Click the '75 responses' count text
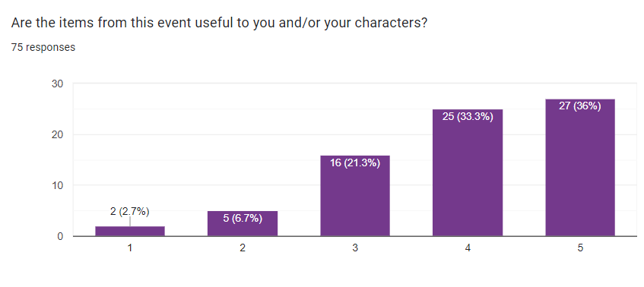 coord(43,48)
